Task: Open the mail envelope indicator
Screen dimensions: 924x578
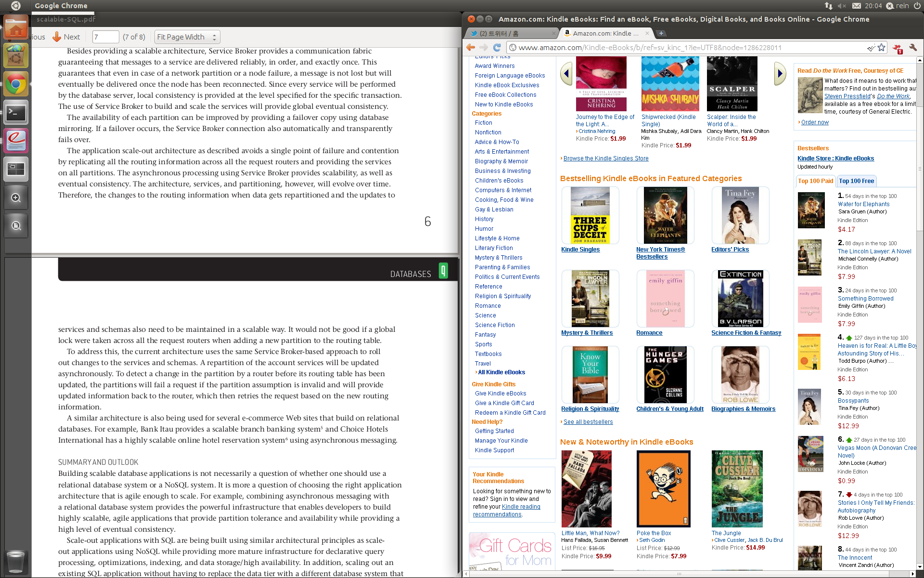Action: (x=857, y=6)
